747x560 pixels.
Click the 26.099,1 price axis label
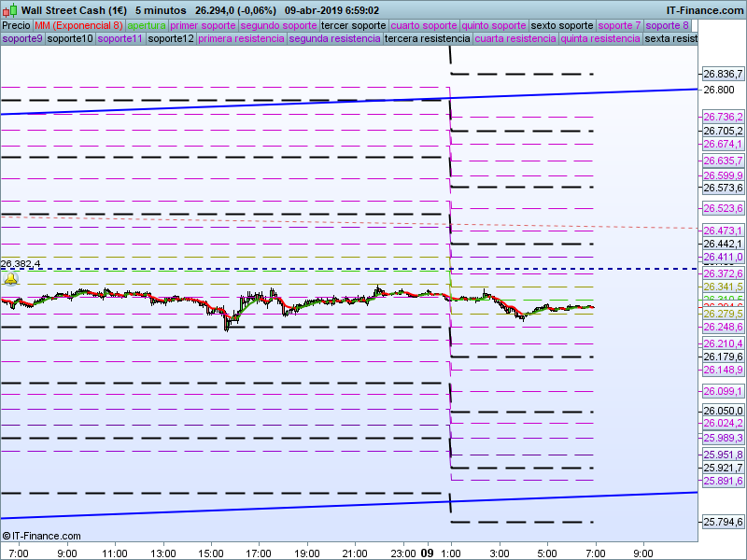click(723, 391)
